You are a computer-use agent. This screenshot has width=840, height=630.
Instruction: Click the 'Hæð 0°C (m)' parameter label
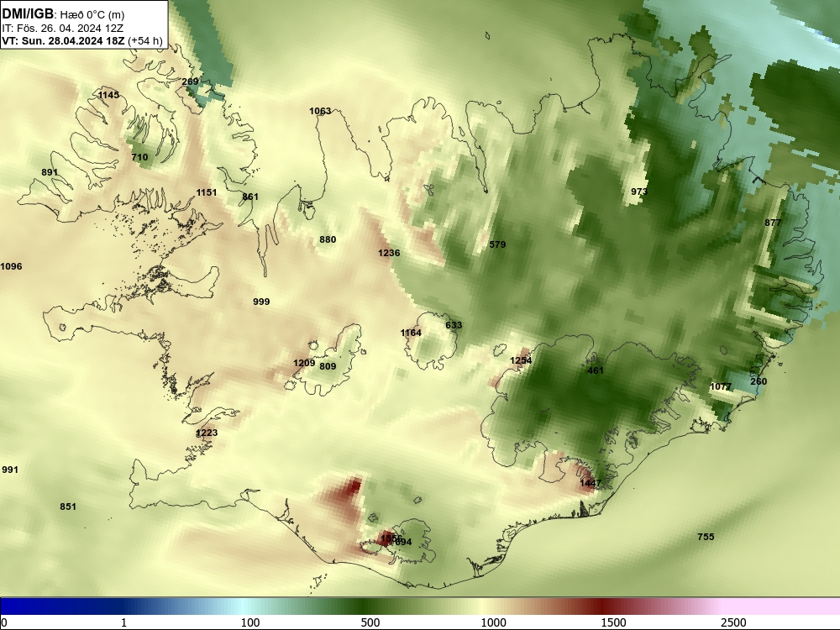point(92,15)
